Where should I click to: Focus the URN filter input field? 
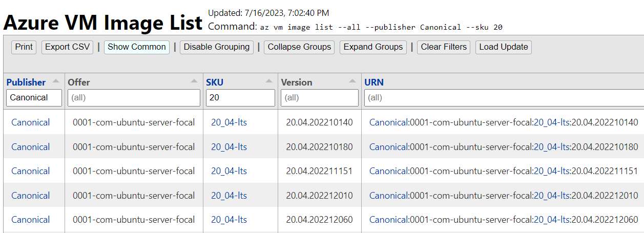coord(504,98)
